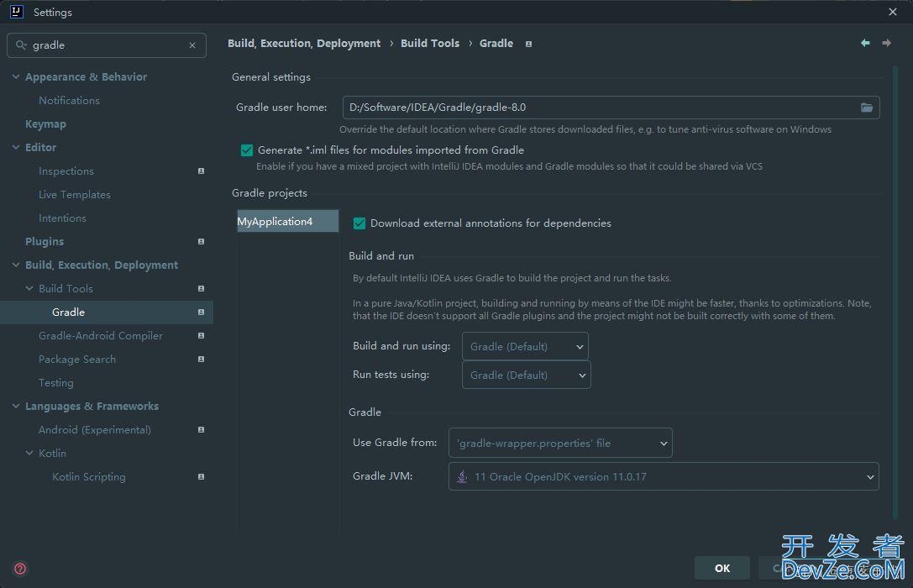Open help via question mark icon
The image size is (913, 588).
click(20, 568)
